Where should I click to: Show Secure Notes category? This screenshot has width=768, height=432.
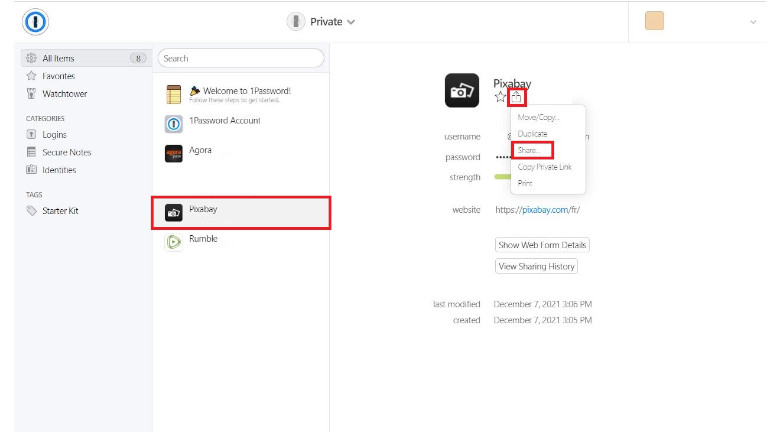[x=67, y=152]
